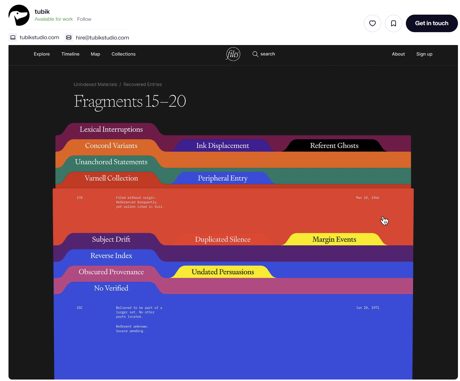
Task: Open the Collections menu item
Action: pyautogui.click(x=123, y=54)
